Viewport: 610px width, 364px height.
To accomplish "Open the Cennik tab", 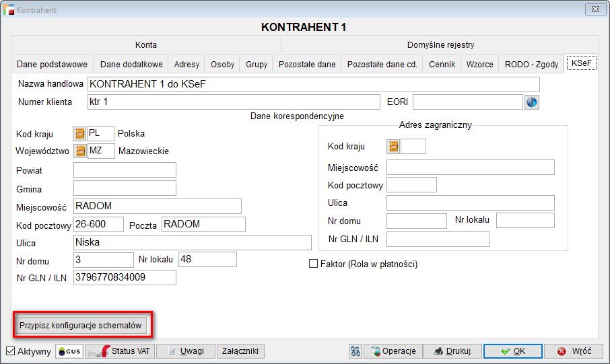I will [x=442, y=65].
